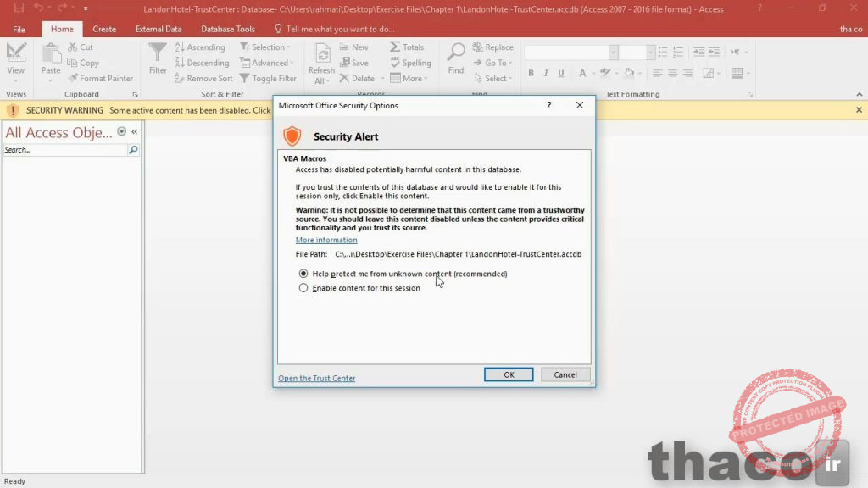Open the font name dropdown
This screenshot has width=868, height=488.
tap(614, 53)
